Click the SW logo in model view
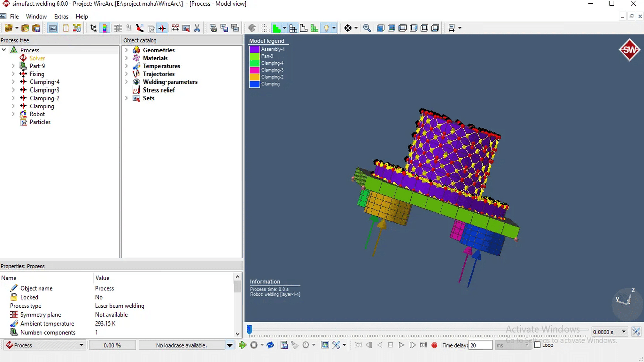 click(629, 50)
